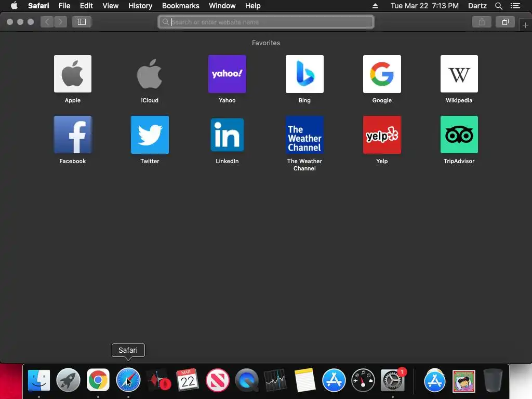Open the TripAdvisor favorite
This screenshot has width=532, height=399.
click(x=459, y=135)
